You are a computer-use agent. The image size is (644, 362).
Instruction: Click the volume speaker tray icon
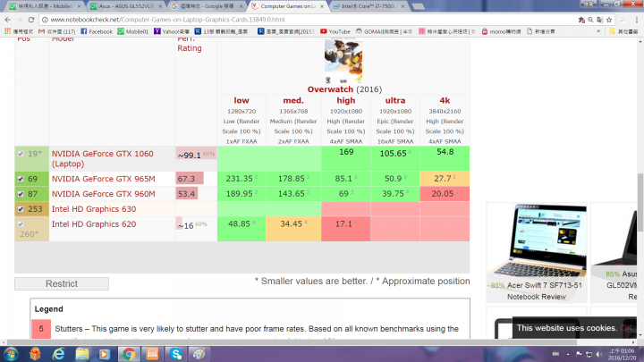click(x=598, y=354)
